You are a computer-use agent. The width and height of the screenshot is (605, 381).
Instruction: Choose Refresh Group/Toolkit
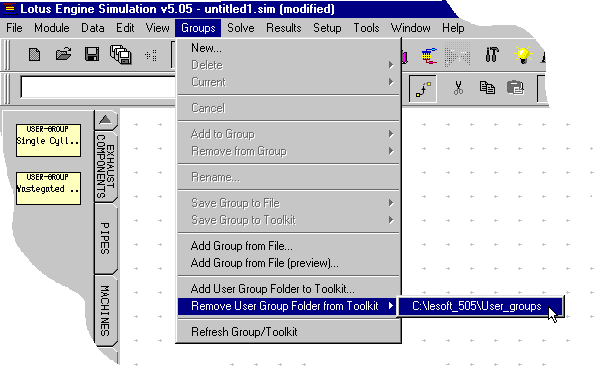pyautogui.click(x=288, y=332)
